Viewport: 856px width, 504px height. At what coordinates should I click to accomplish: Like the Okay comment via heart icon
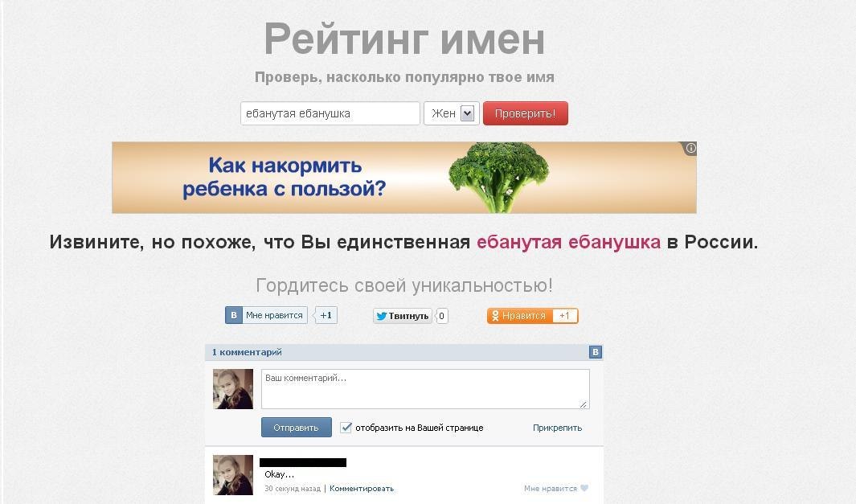584,488
